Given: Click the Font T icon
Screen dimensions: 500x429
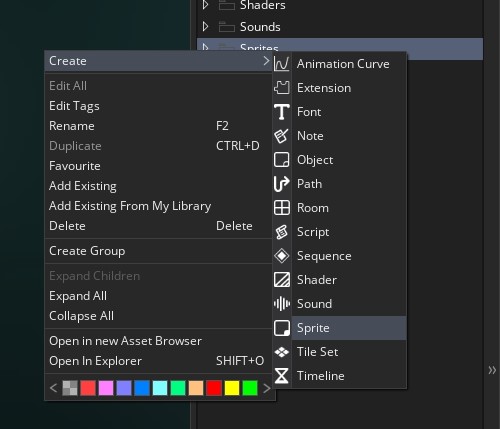Looking at the screenshot, I should [x=282, y=112].
